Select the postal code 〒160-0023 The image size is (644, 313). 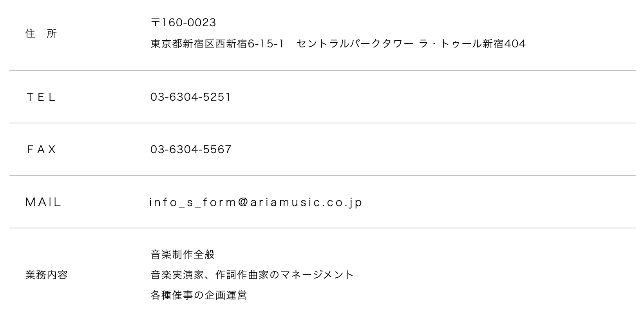click(183, 23)
